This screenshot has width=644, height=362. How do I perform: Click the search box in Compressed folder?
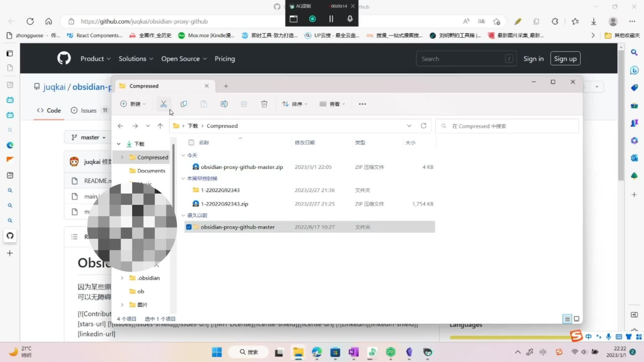tap(506, 126)
